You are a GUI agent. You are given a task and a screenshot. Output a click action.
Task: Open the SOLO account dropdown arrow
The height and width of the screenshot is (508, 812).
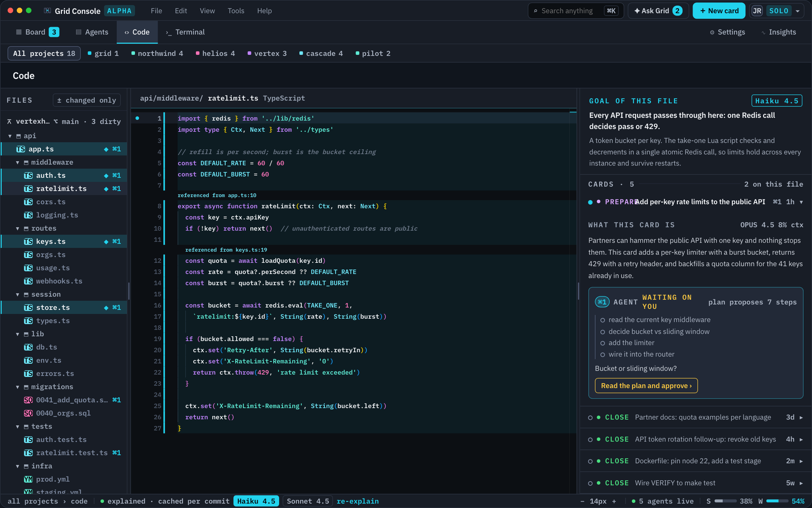tap(798, 11)
